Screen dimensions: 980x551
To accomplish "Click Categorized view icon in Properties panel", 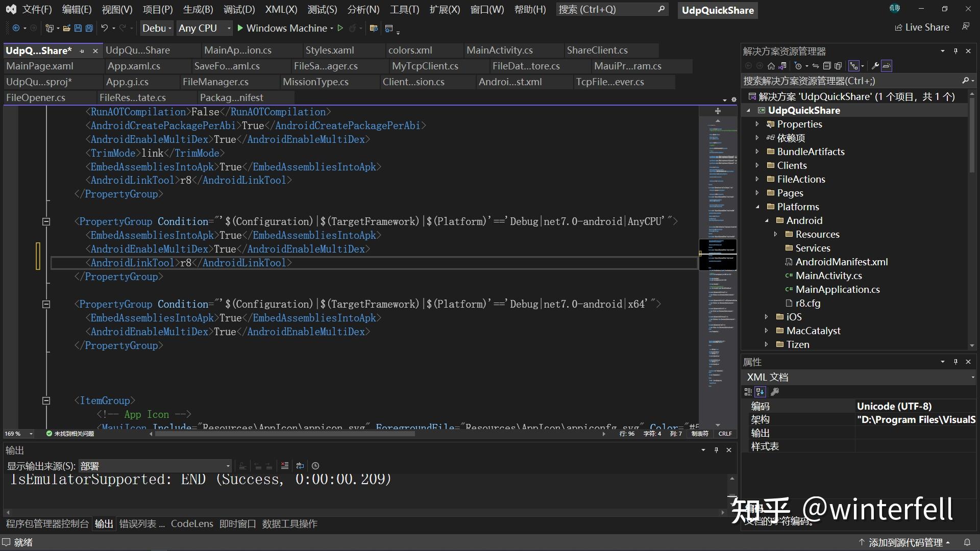I will [748, 392].
